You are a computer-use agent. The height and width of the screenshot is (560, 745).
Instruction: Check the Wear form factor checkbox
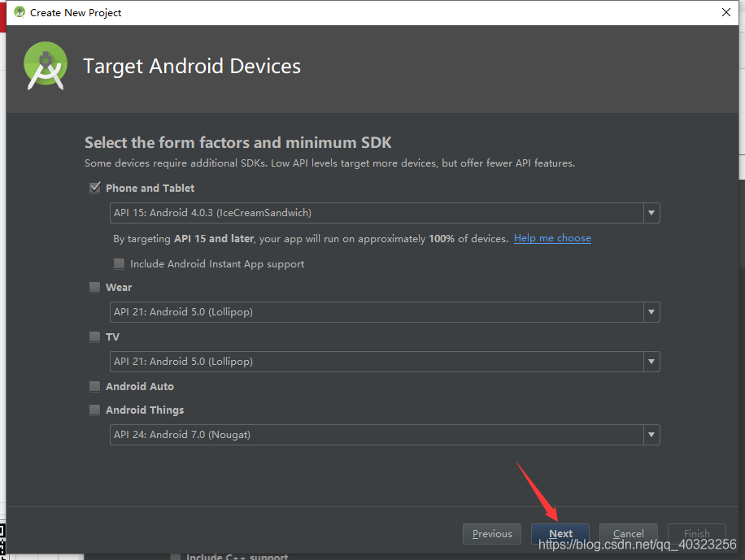coord(95,287)
